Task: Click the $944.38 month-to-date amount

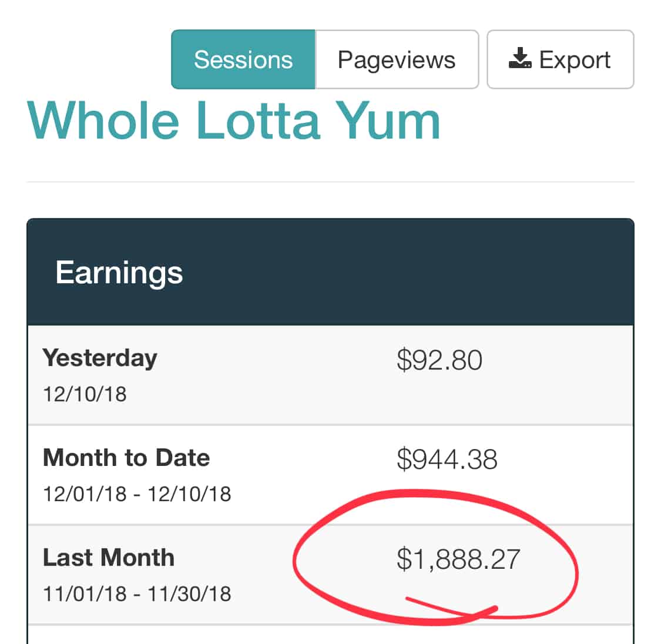Action: click(447, 459)
